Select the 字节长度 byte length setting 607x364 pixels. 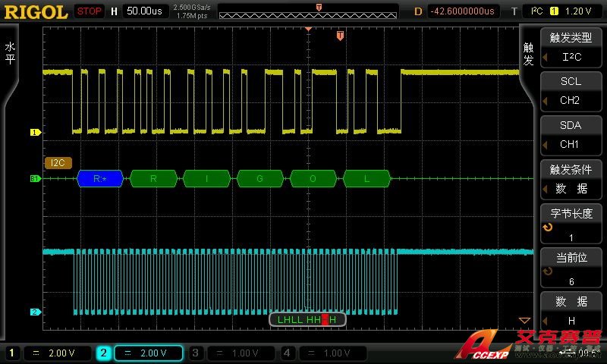pos(571,223)
